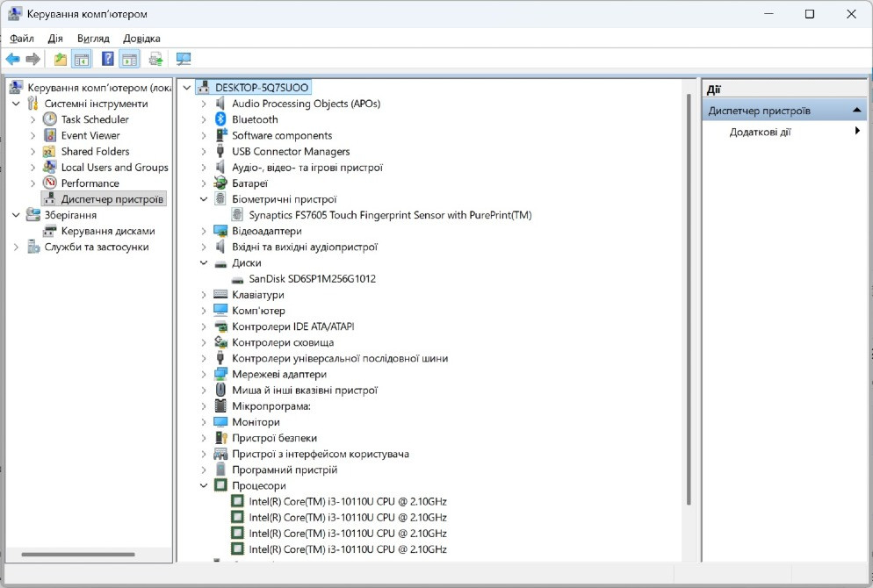Click the Scan for hardware changes icon

point(183,59)
